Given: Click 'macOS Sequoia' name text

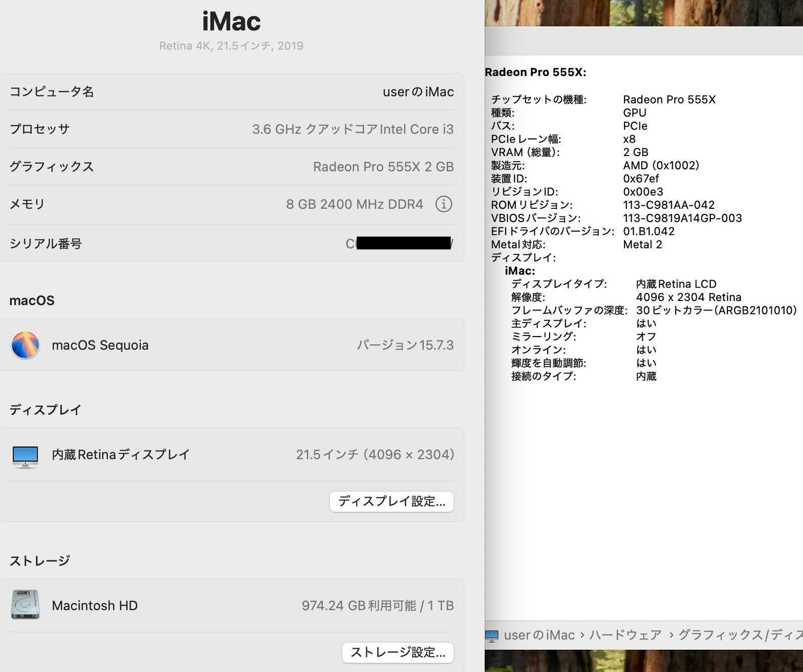Looking at the screenshot, I should tap(100, 345).
